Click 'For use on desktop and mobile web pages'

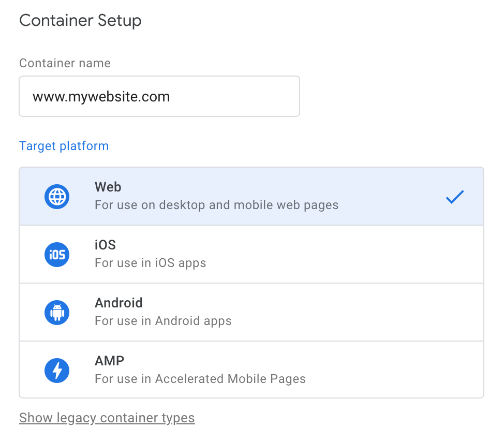pos(217,205)
